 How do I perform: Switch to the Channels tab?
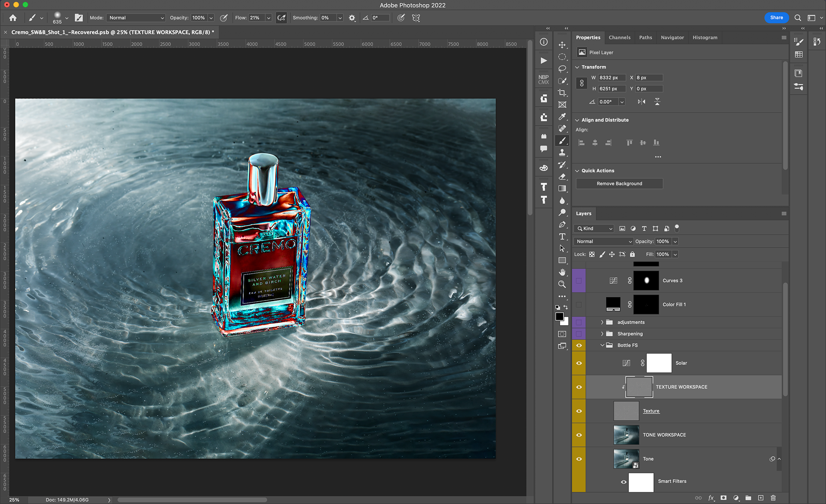pyautogui.click(x=619, y=37)
